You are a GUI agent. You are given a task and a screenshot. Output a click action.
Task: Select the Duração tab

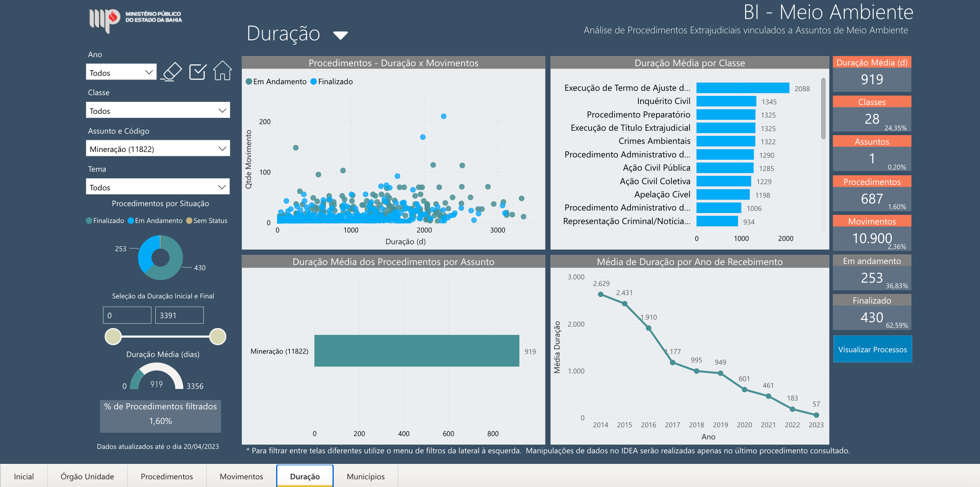tap(305, 476)
